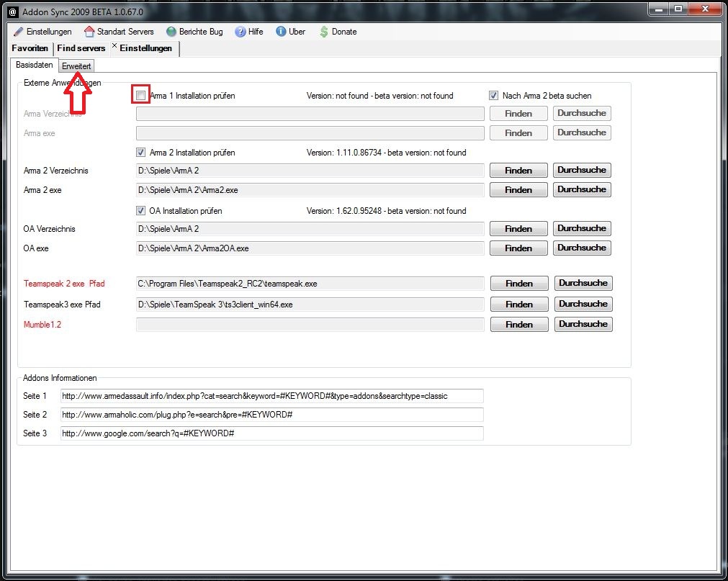Uncheck Arma 2 Installation prüfen
728x581 pixels.
(x=141, y=153)
